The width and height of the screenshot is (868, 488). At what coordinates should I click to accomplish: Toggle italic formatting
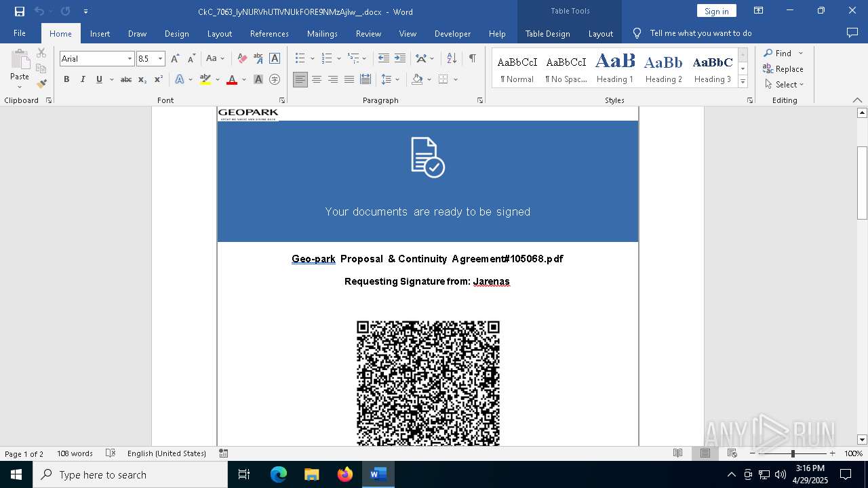[83, 79]
